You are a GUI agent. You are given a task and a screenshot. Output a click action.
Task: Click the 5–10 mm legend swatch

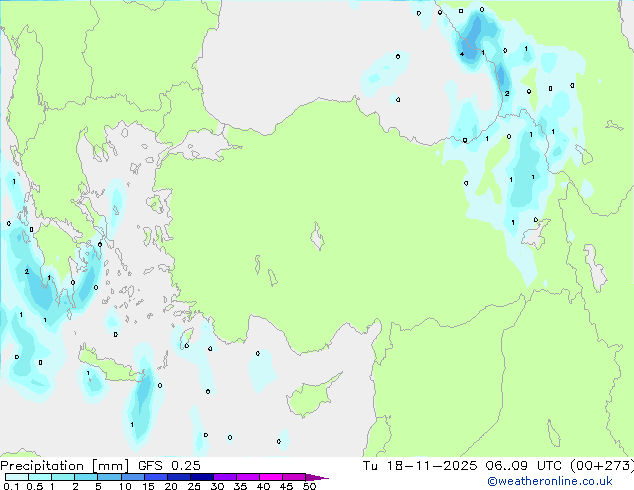click(109, 477)
